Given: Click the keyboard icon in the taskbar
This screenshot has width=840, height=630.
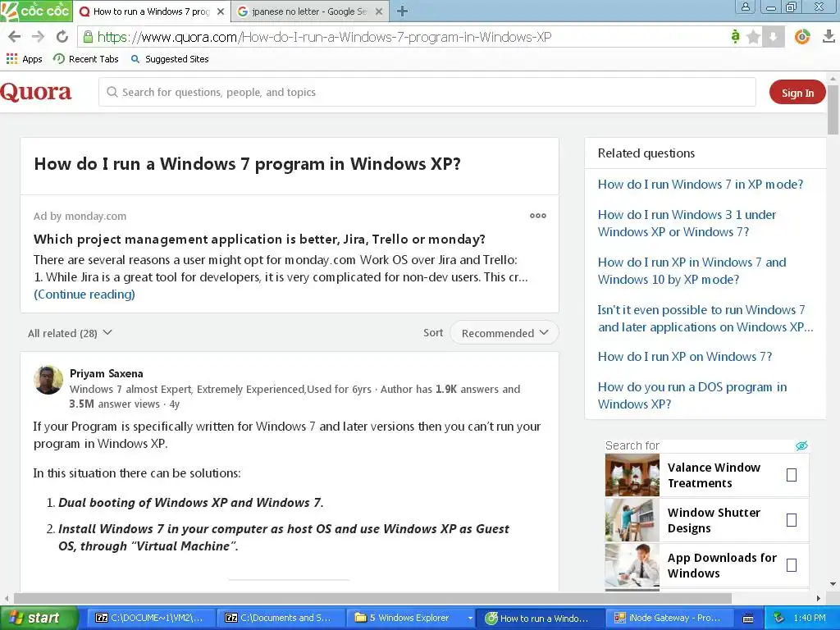Looking at the screenshot, I should (748, 619).
